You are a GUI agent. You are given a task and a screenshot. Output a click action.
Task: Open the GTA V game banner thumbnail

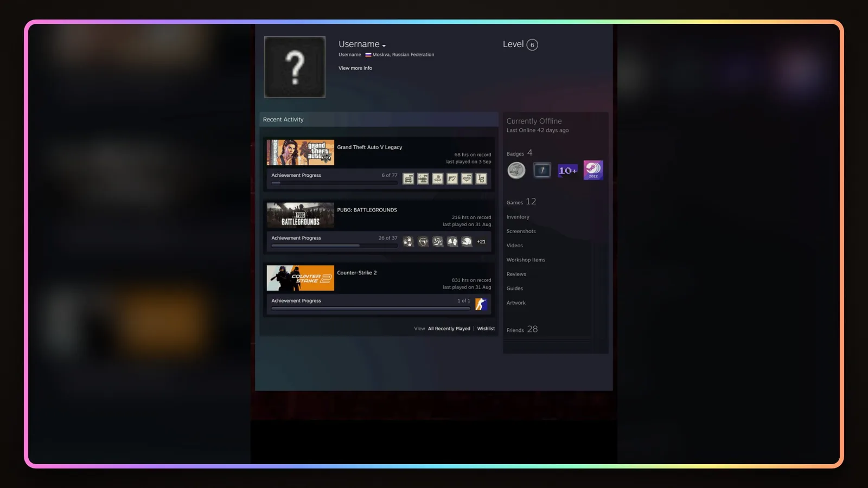pos(301,152)
